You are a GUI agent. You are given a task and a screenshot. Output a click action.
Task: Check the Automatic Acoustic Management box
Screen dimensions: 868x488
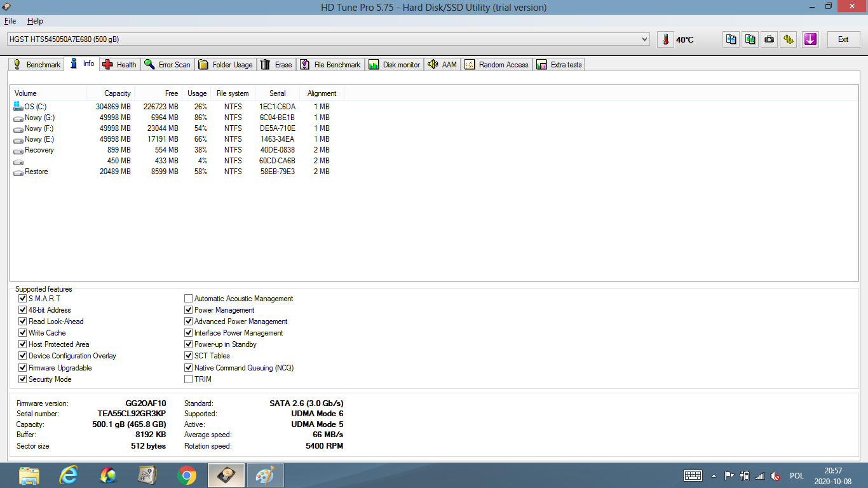click(x=189, y=299)
